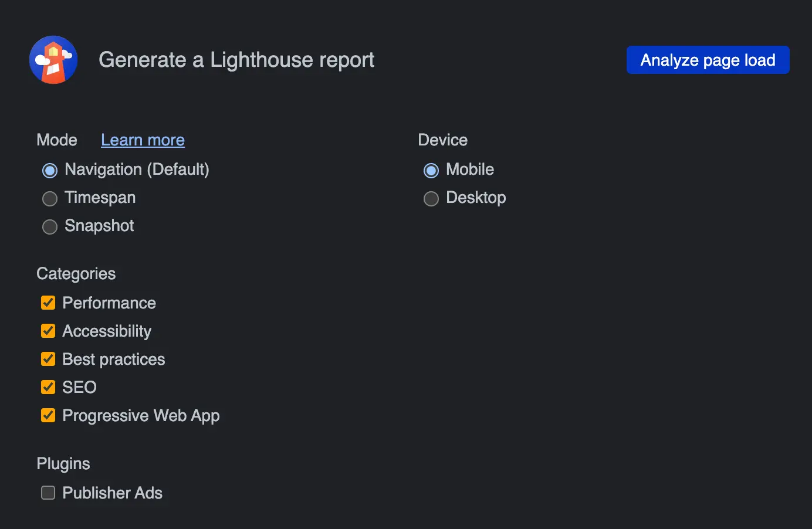Click the Lighthouse logo icon

[x=53, y=60]
